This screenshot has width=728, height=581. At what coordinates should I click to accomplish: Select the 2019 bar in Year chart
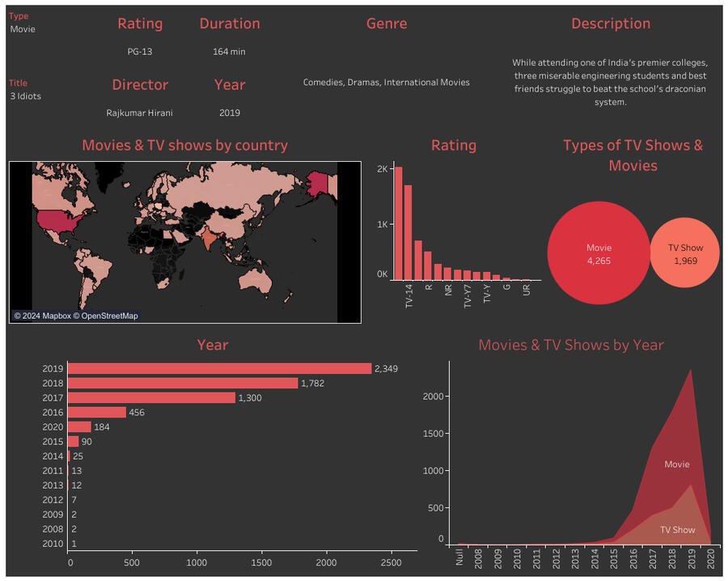(218, 369)
